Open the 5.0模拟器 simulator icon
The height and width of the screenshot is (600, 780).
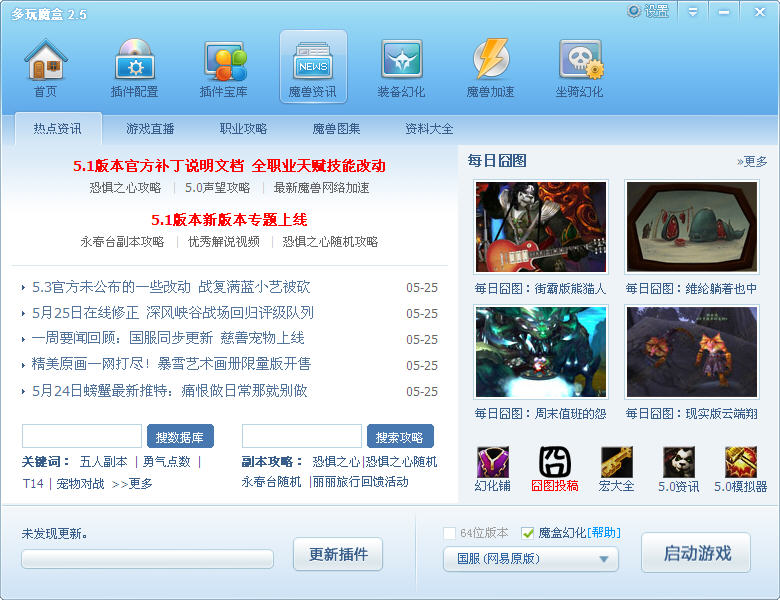741,469
